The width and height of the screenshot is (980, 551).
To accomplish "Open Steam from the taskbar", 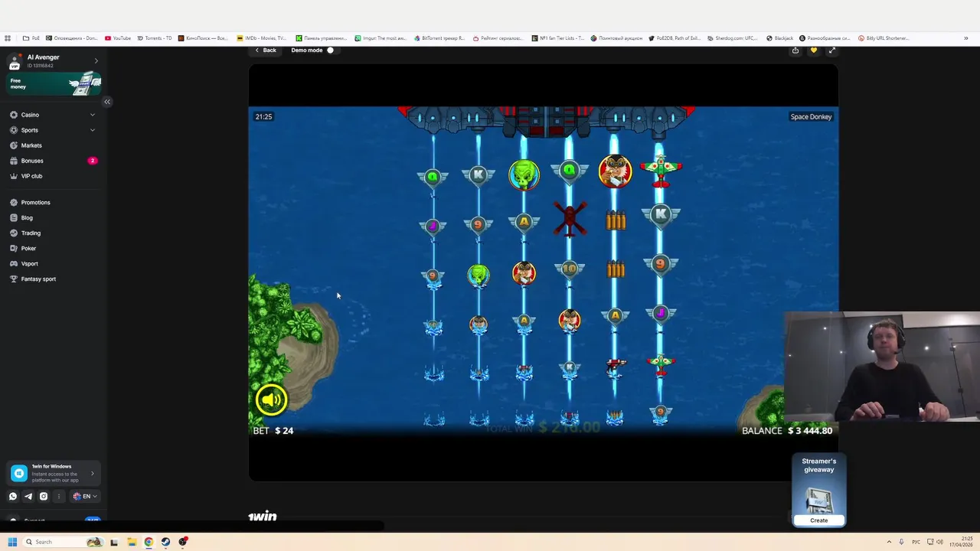I will click(x=165, y=542).
